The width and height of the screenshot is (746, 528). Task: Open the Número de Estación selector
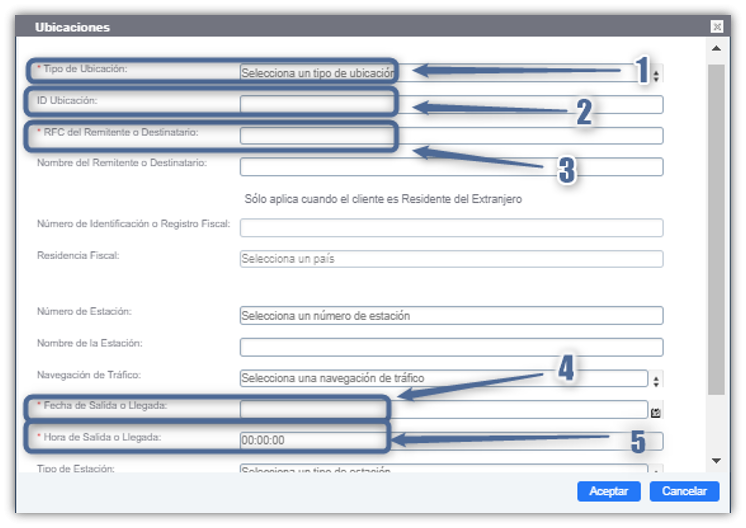(451, 315)
